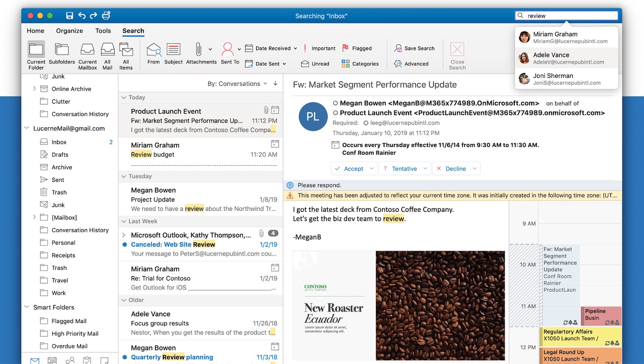Click the PL sender avatar circle
Screen dimensions: 644x364
(x=313, y=117)
